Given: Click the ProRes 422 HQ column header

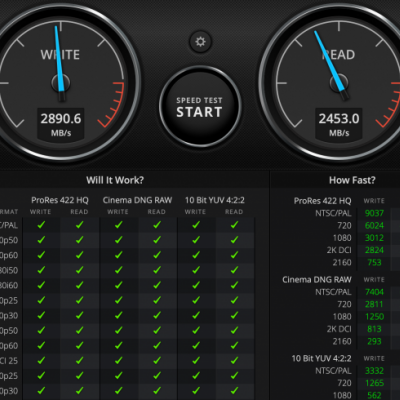Looking at the screenshot, I should click(60, 200).
